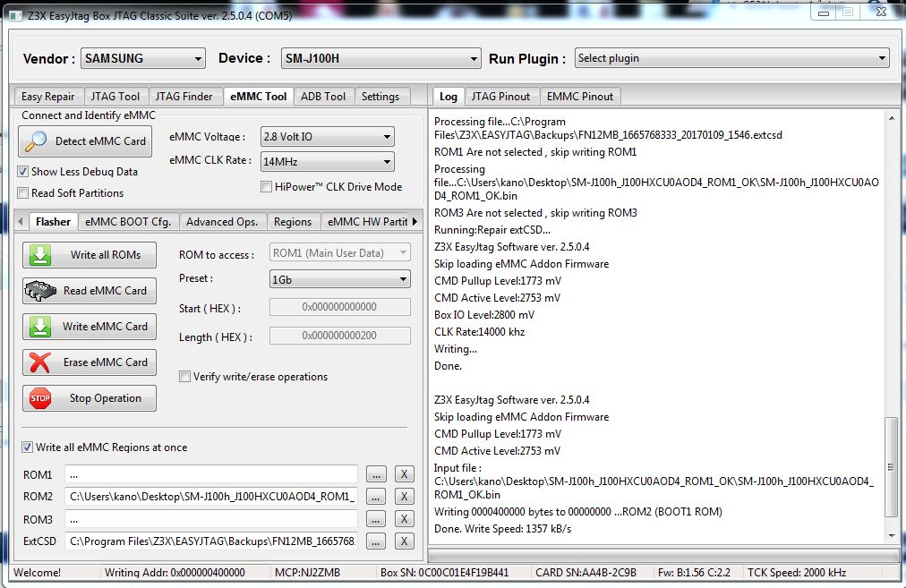Click the Start (HEX) input field
This screenshot has width=906, height=588.
pos(340,307)
